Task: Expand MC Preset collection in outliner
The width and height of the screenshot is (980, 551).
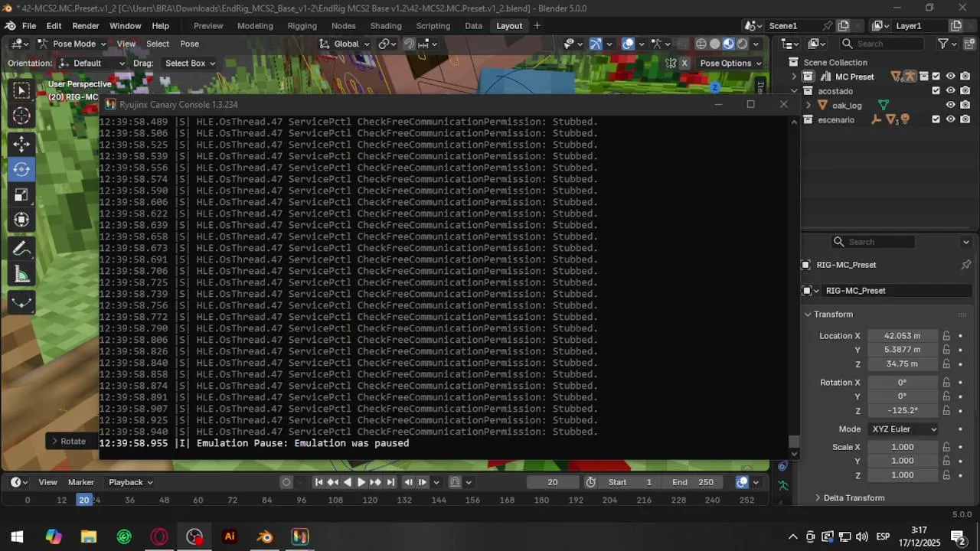Action: [x=794, y=77]
